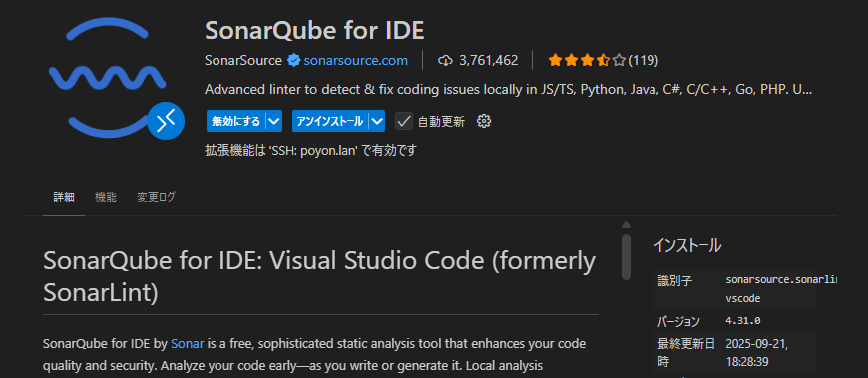
Task: Switch to the 変更ログ tab
Action: pyautogui.click(x=156, y=198)
